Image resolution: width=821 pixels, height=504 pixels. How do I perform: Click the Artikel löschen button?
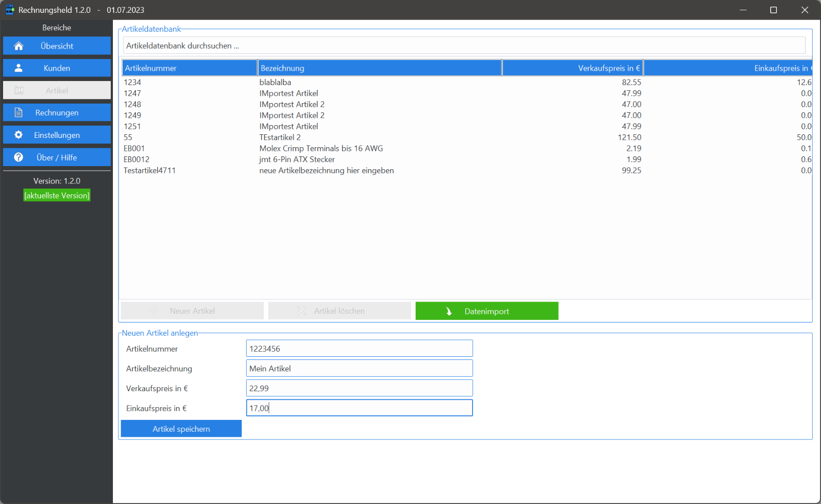point(340,311)
